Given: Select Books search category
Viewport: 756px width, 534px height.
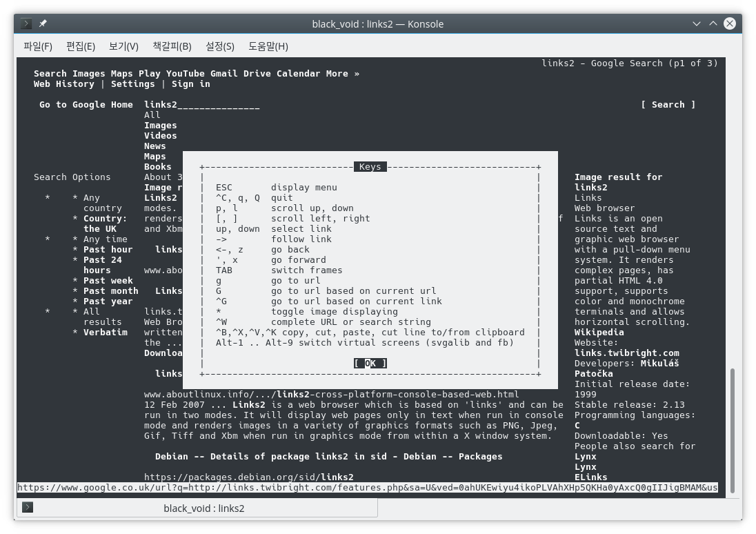Looking at the screenshot, I should (158, 166).
